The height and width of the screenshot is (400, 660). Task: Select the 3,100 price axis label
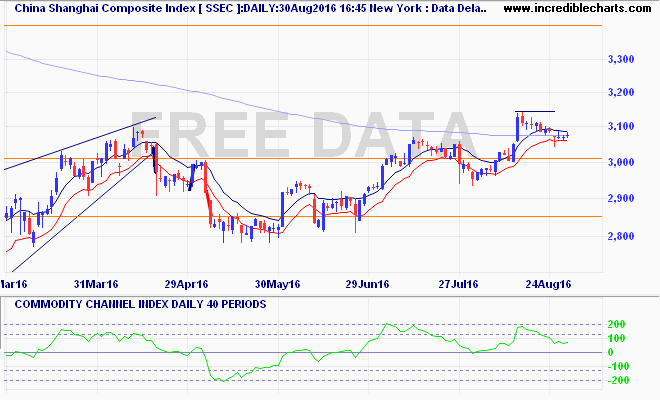(621, 126)
